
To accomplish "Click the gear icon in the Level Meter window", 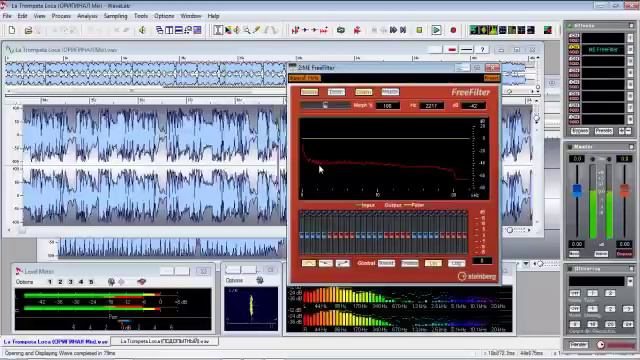I will 111,282.
